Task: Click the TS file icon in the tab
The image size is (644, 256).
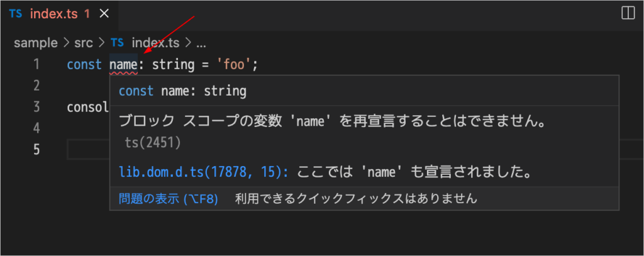Action: coord(16,14)
